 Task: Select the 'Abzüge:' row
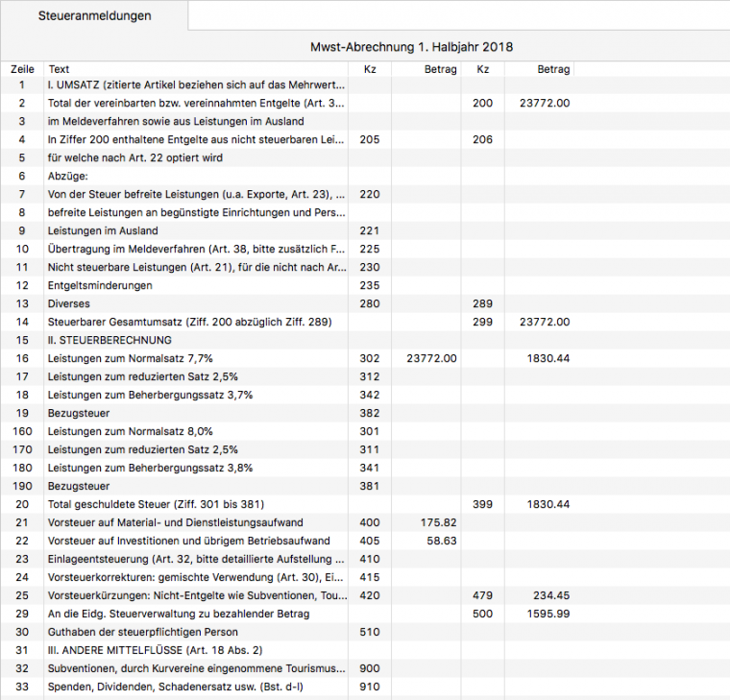click(365, 176)
